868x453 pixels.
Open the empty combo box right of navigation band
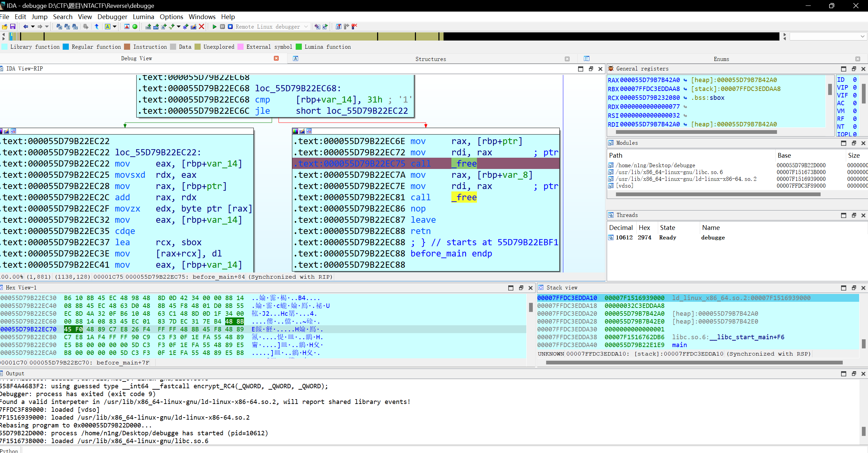[828, 36]
